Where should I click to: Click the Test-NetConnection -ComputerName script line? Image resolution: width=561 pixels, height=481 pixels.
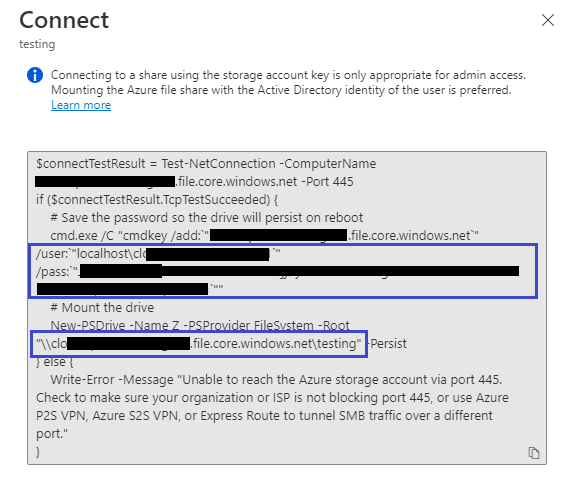point(206,164)
